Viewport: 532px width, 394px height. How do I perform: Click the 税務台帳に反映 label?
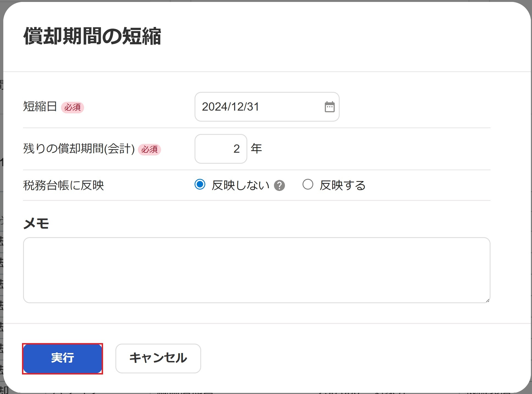pyautogui.click(x=63, y=185)
